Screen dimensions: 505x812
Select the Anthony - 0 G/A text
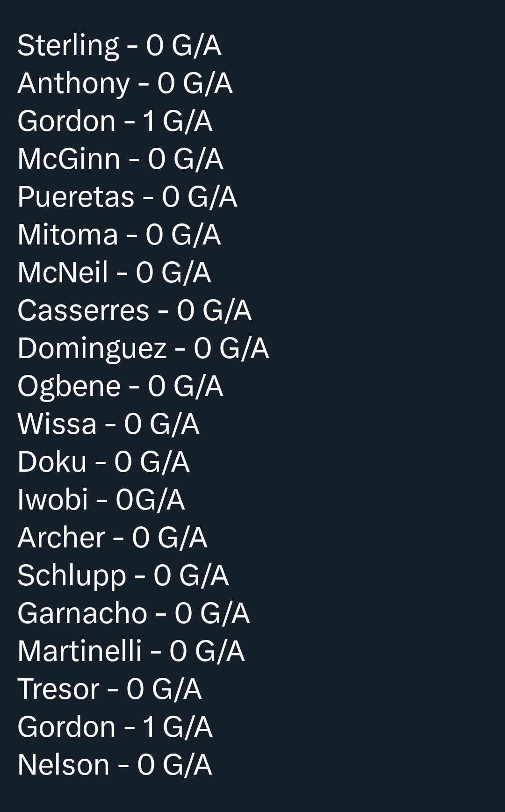coord(125,84)
